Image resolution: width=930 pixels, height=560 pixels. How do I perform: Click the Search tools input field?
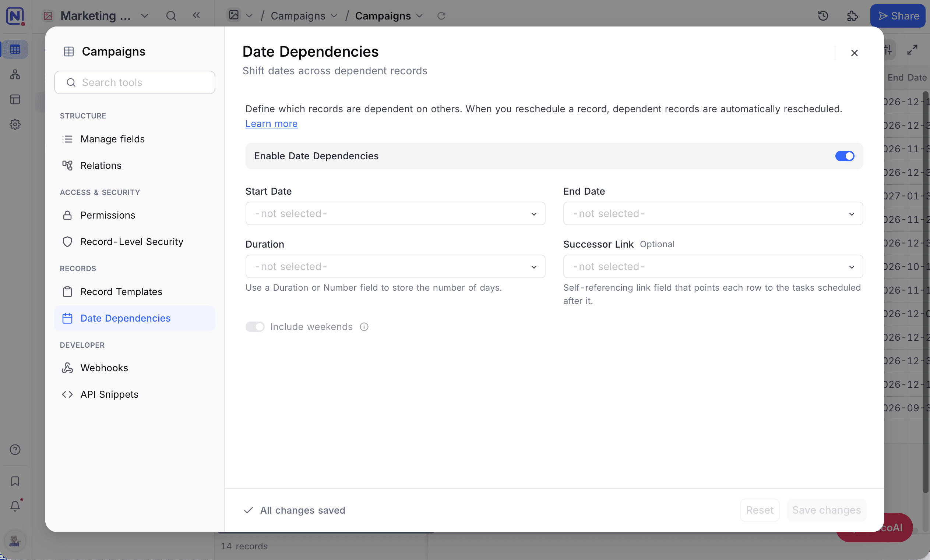(x=135, y=82)
